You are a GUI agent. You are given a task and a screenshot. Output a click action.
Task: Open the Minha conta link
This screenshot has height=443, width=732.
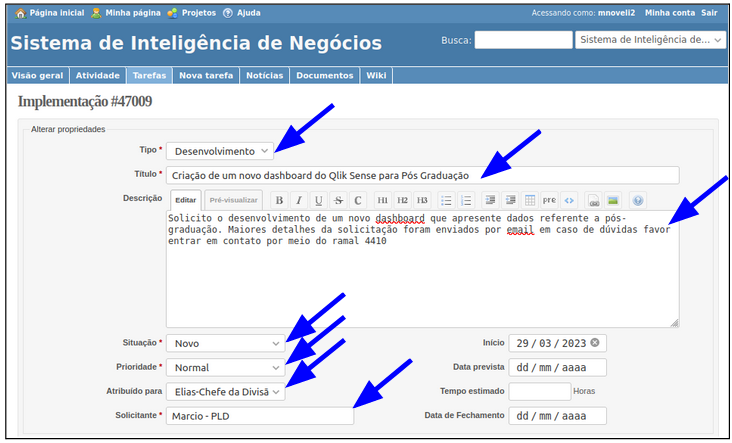click(x=669, y=13)
